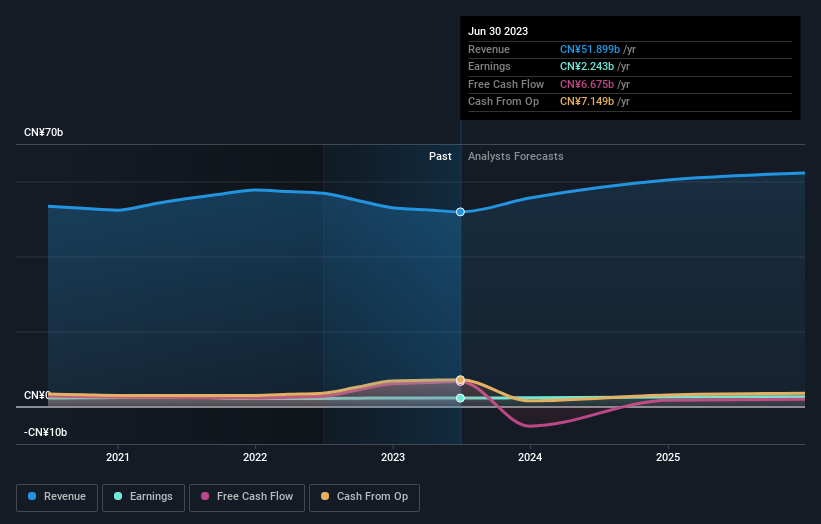Select the 2023 axis label
Screen dimensions: 821x524
[x=393, y=457]
